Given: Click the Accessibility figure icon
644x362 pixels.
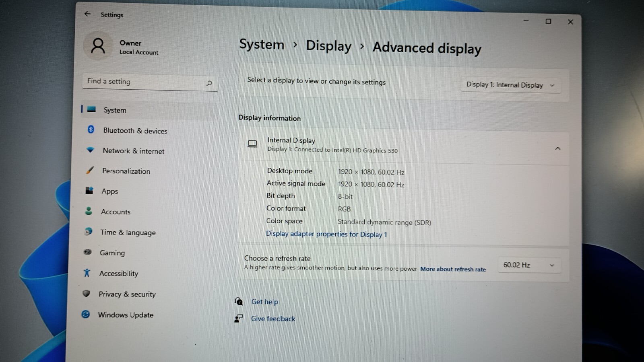Looking at the screenshot, I should tap(87, 272).
